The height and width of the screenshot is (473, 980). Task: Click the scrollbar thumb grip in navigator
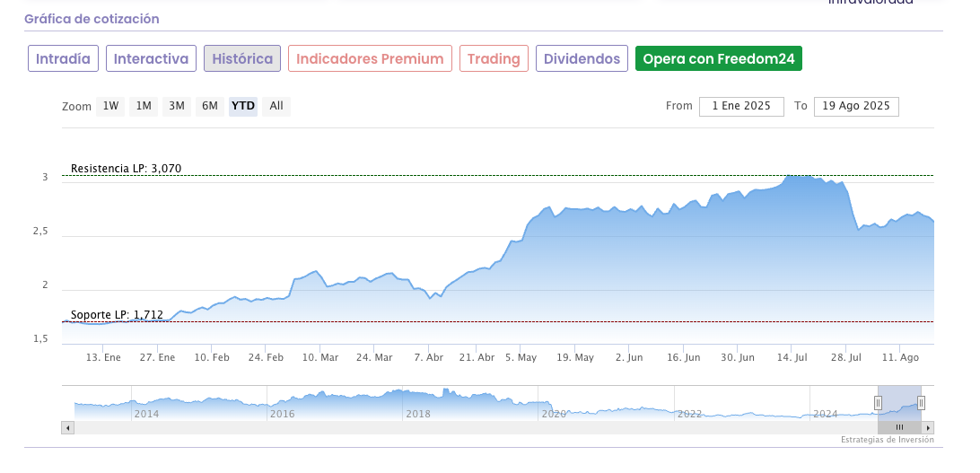pyautogui.click(x=899, y=428)
